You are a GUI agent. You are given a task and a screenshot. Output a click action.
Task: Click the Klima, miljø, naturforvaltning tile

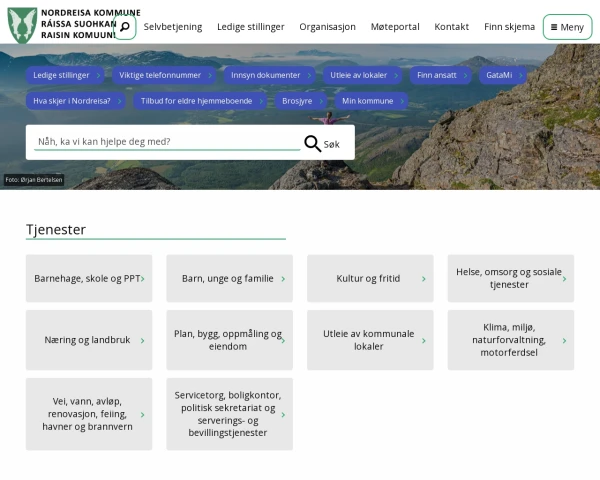(510, 340)
